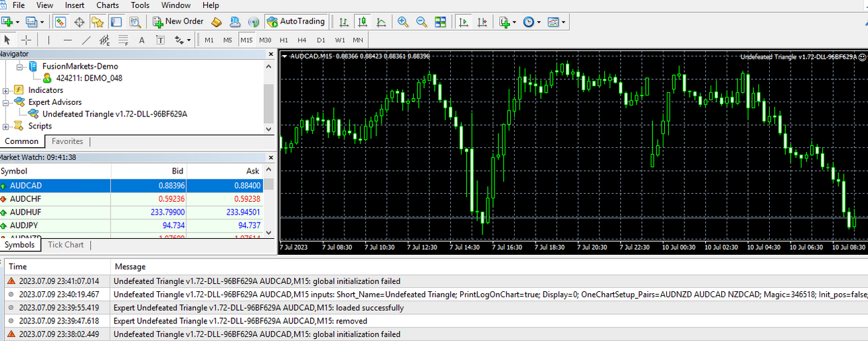
Task: Open the Charts menu
Action: coord(108,5)
